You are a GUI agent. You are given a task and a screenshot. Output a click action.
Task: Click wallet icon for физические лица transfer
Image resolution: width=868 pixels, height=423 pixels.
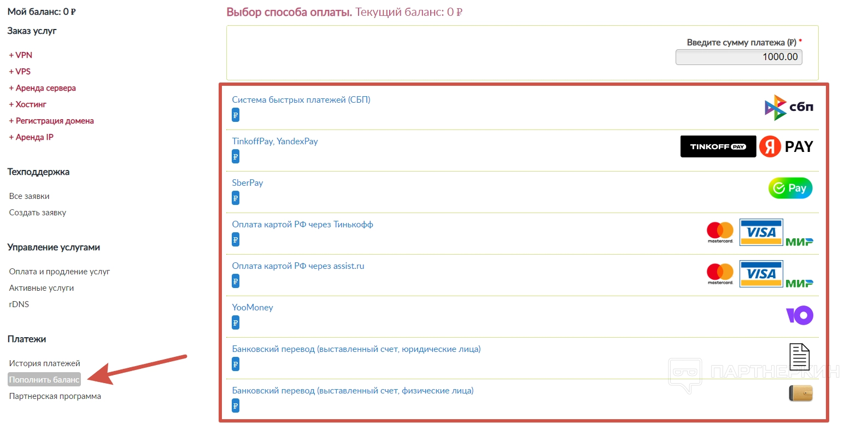[801, 393]
